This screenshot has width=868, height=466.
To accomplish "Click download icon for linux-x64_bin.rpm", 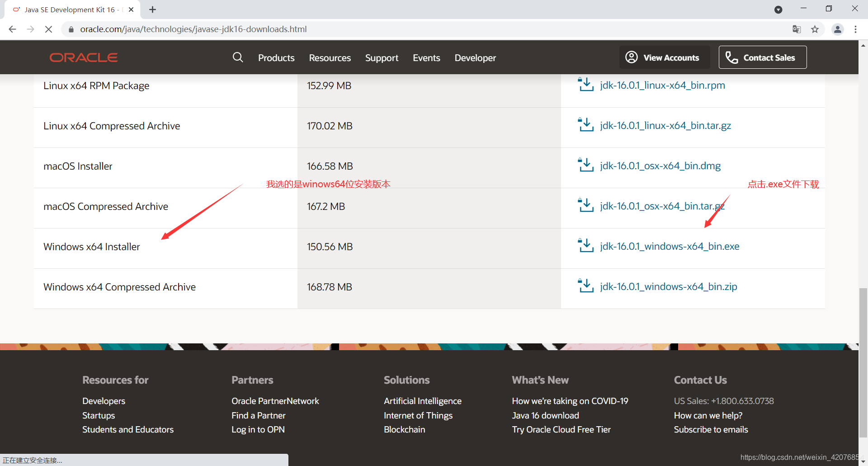I will [x=586, y=84].
